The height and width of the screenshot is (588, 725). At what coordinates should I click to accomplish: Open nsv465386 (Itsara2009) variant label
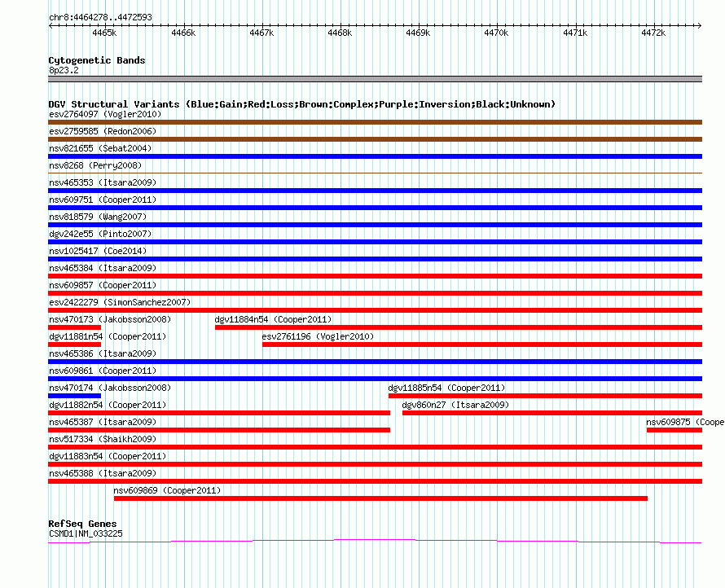pyautogui.click(x=103, y=353)
